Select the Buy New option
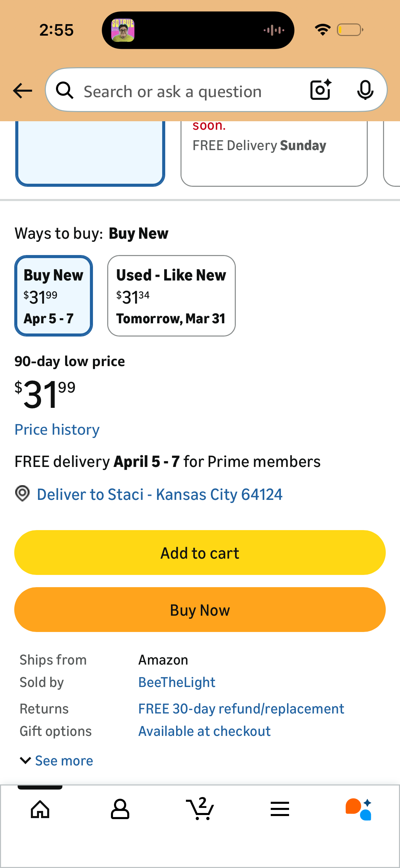 (54, 296)
